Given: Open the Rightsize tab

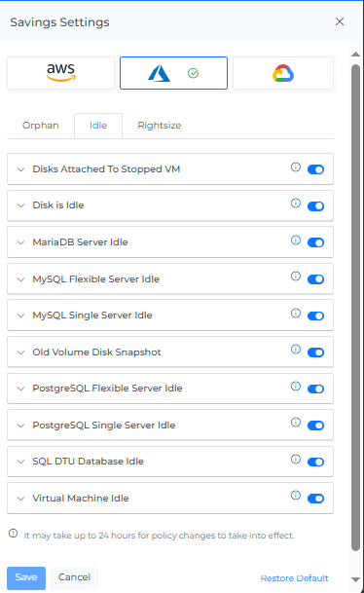Looking at the screenshot, I should pos(160,126).
